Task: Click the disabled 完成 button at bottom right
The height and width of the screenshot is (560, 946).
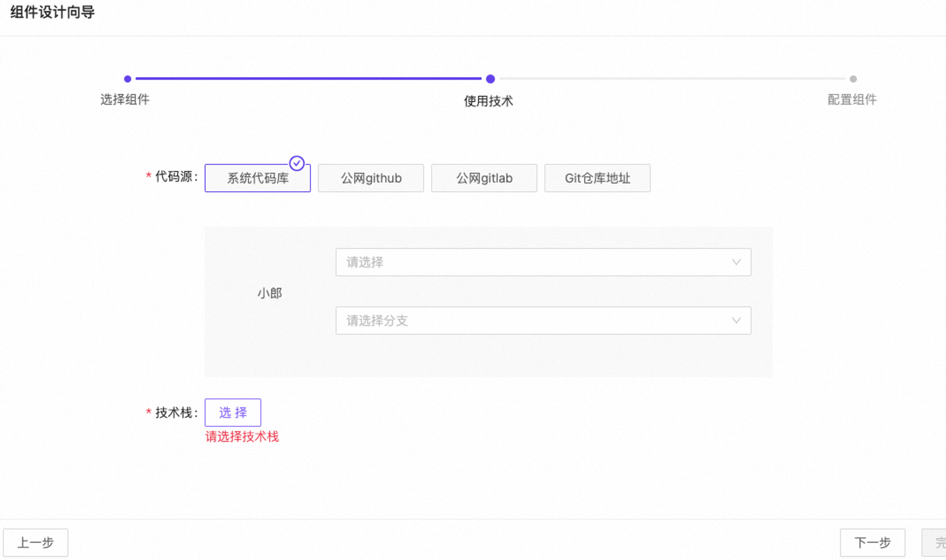Action: [938, 542]
